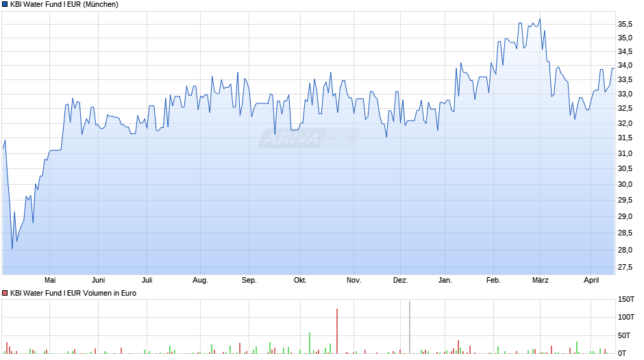Click the price line peak near März

540,19
